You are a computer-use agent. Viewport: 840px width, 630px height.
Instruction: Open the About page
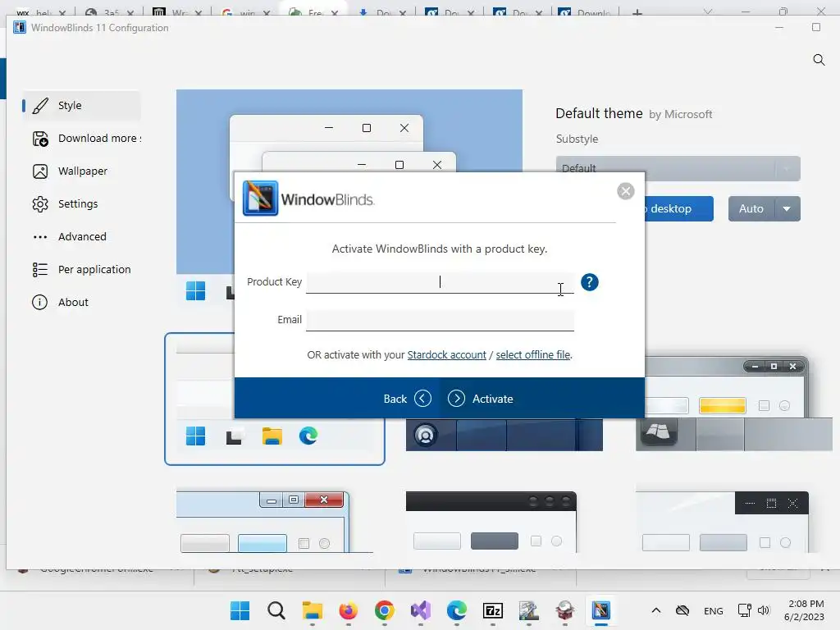81,302
